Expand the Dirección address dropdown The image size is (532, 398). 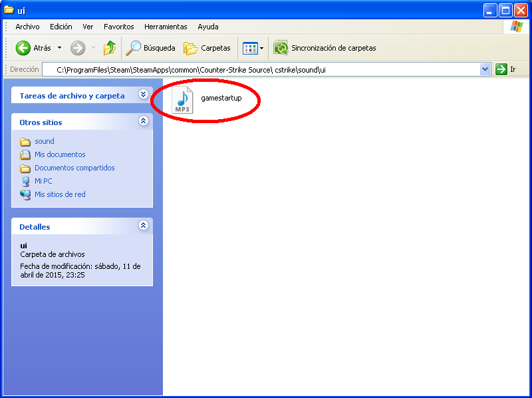[x=485, y=70]
